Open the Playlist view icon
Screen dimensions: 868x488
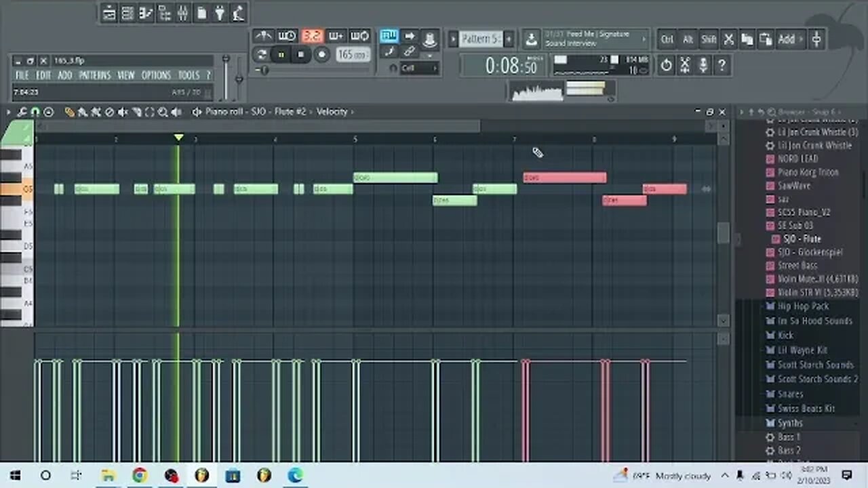pos(109,13)
